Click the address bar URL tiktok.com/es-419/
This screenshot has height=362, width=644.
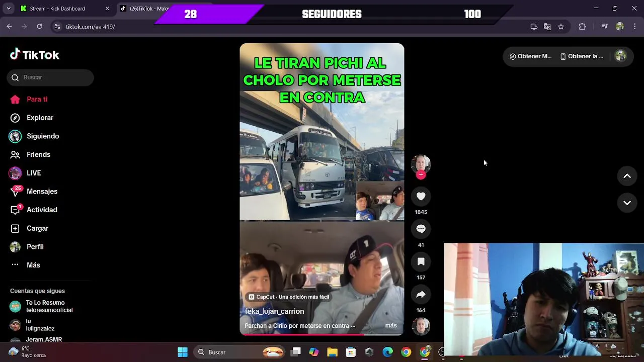pos(91,27)
